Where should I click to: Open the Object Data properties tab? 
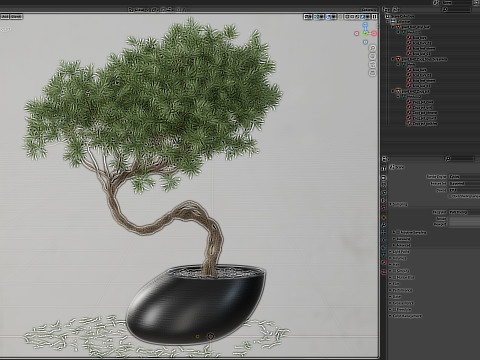(384, 255)
